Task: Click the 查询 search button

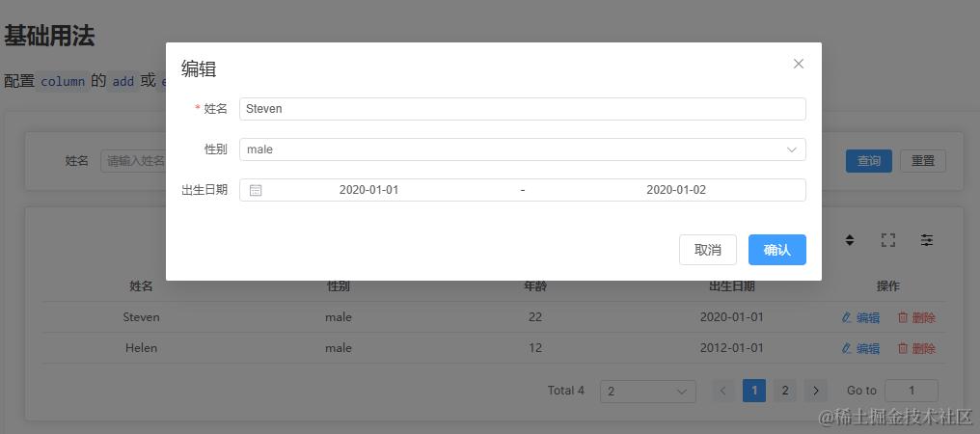Action: click(x=869, y=161)
